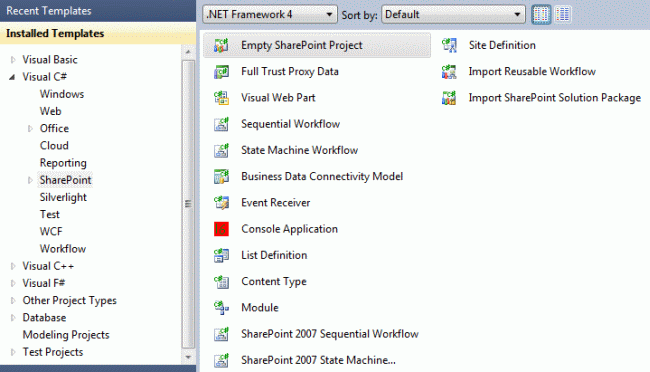Expand the Office node
Screen dimensions: 650x372
coord(30,129)
